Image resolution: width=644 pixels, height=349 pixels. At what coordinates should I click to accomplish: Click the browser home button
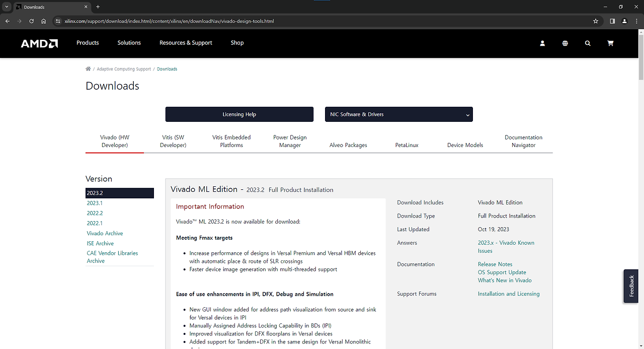point(44,21)
